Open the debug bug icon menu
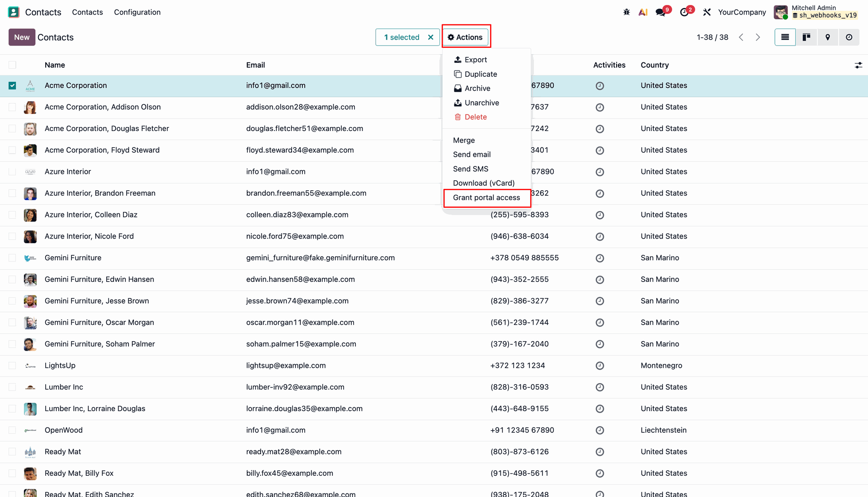868x497 pixels. click(x=626, y=12)
